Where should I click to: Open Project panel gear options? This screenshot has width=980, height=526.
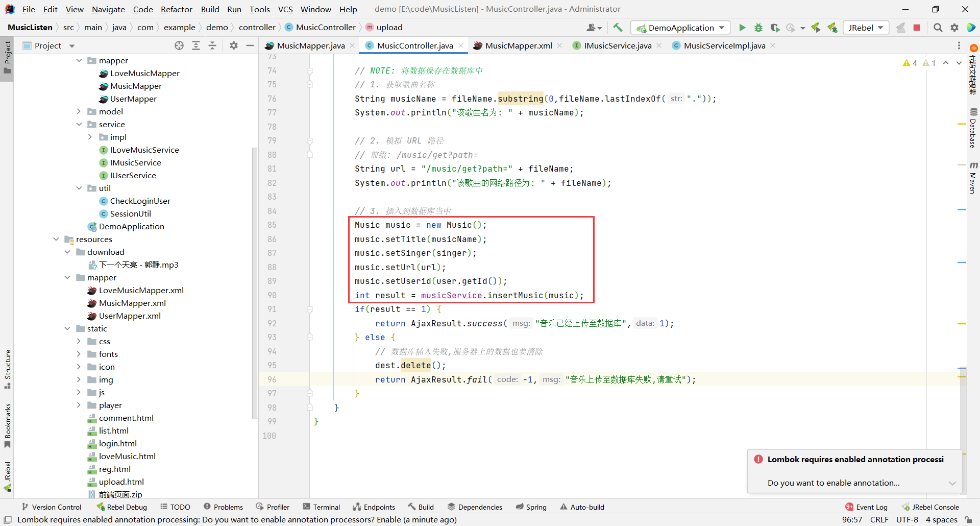[234, 46]
